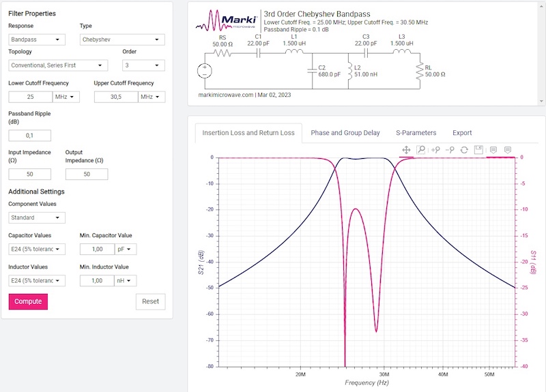The height and width of the screenshot is (392, 546).
Task: Toggle the first hover tooltip tool
Action: tap(493, 149)
